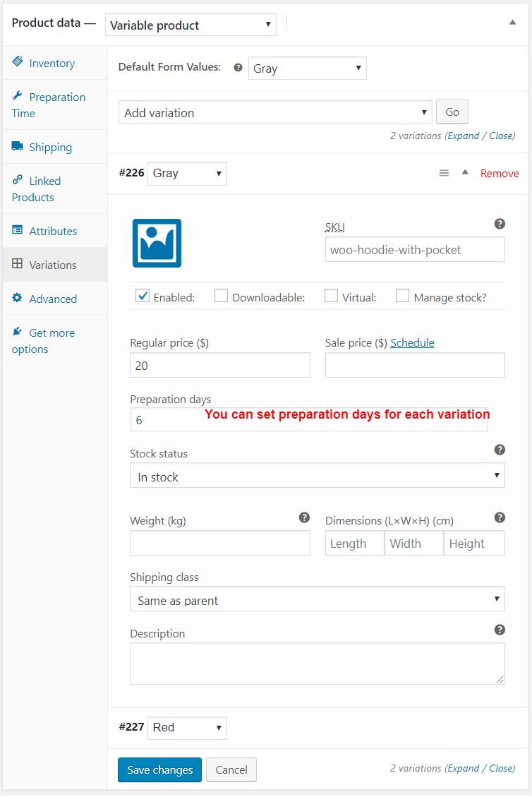Enable the Manage stock checkbox
This screenshot has width=532, height=797.
pyautogui.click(x=402, y=296)
